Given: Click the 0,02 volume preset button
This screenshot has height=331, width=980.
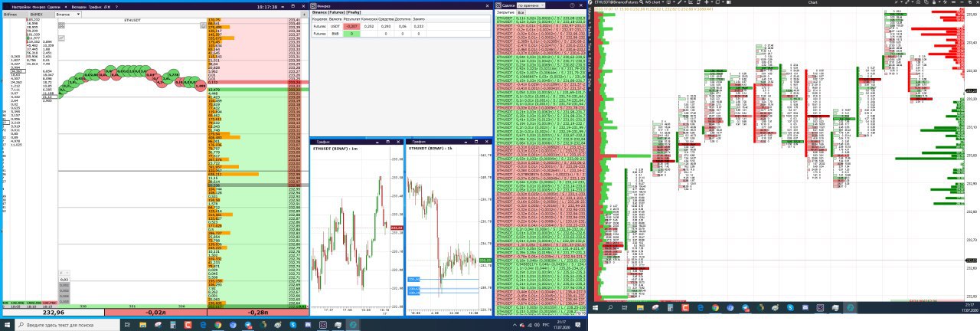Looking at the screenshot, I should pyautogui.click(x=64, y=280).
